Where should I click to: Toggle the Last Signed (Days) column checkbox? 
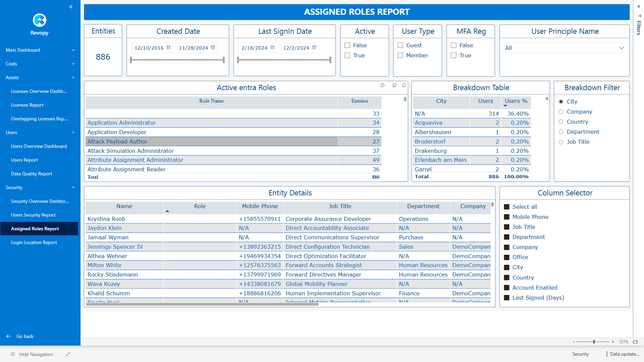tap(507, 298)
